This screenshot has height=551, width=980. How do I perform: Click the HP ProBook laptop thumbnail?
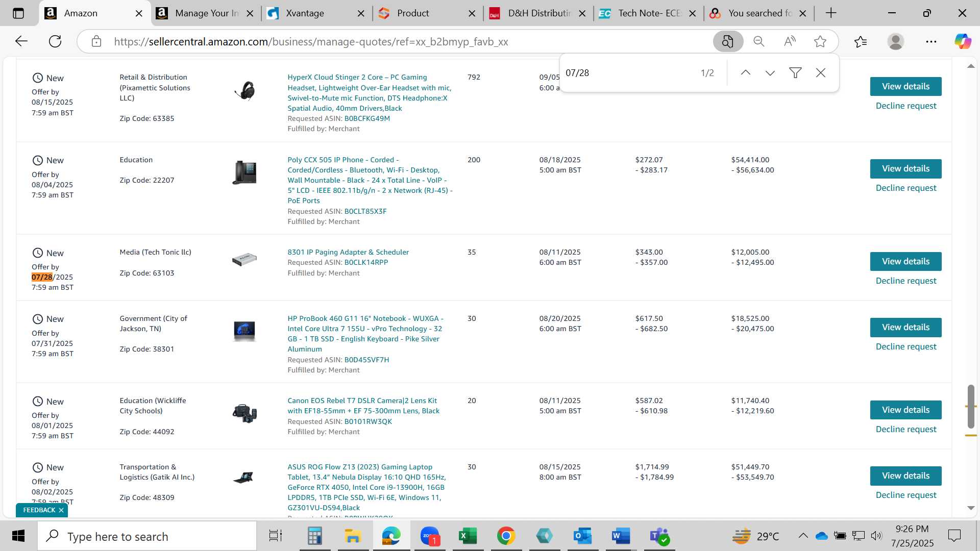(244, 331)
